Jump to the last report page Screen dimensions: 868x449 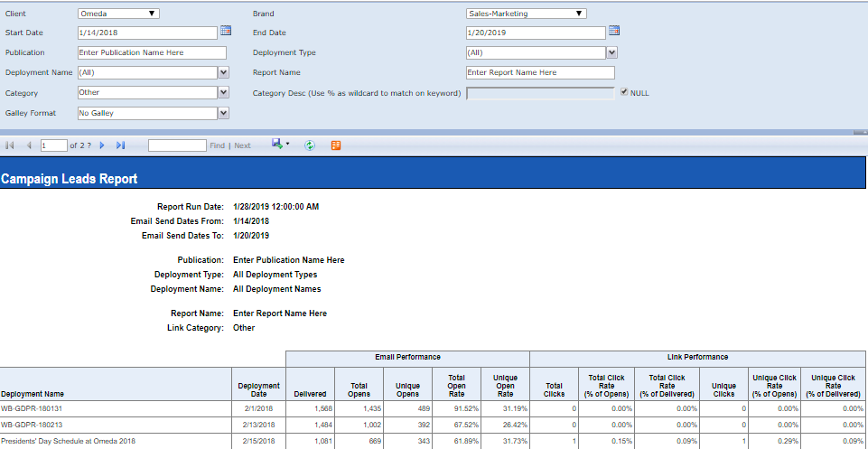click(120, 145)
